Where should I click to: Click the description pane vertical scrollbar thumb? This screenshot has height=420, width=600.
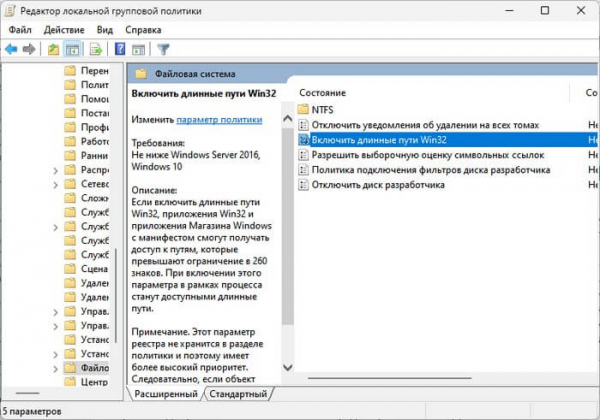pos(287,226)
